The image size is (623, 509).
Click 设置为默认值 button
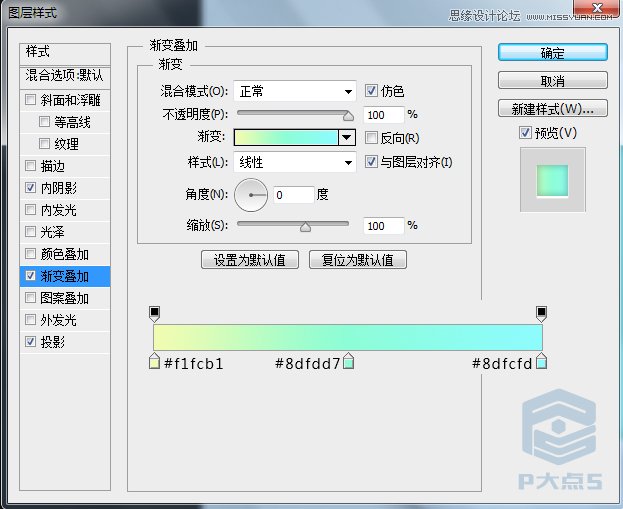[x=250, y=260]
